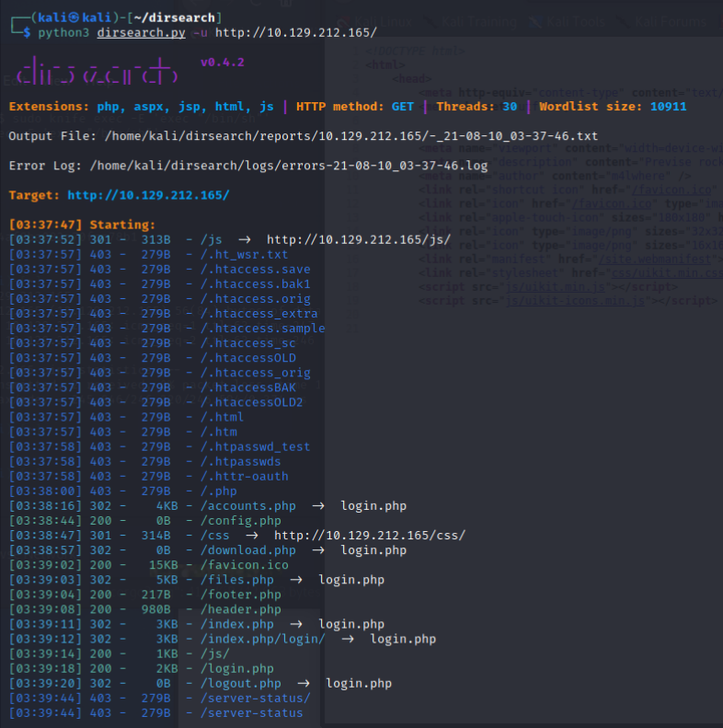
Task: Select the /logout.php result path
Action: tap(241, 683)
